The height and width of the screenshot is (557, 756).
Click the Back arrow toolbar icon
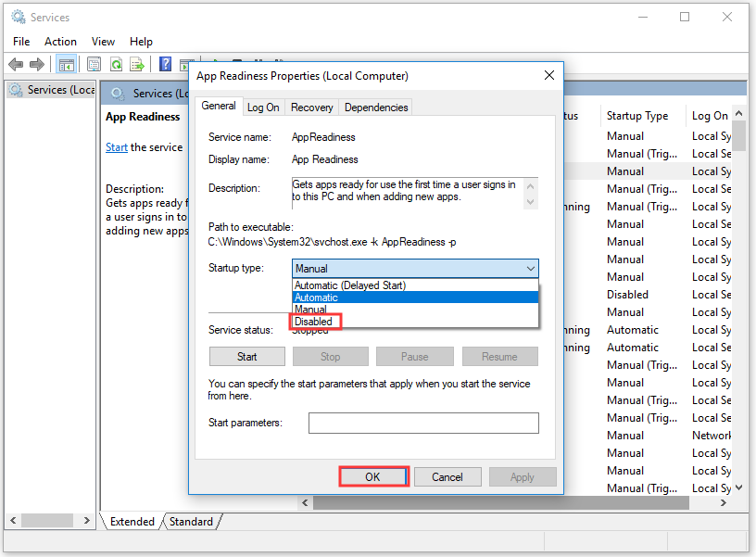click(16, 64)
